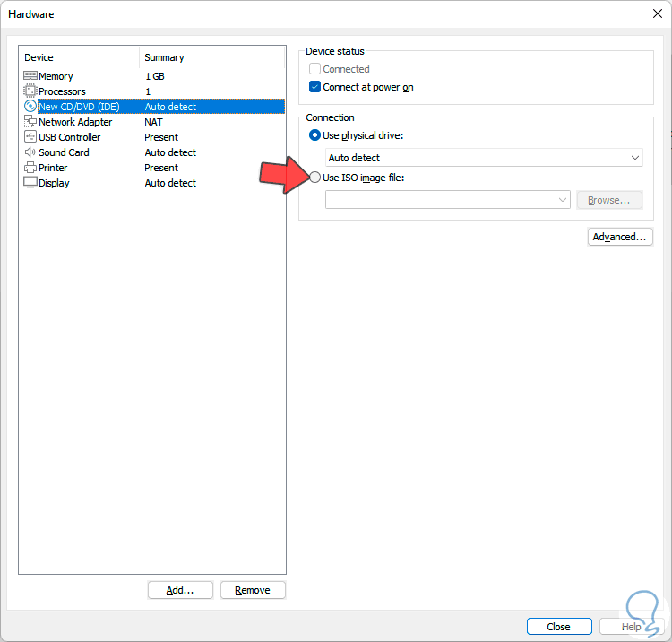Select Use ISO image file option
The image size is (672, 642).
tap(314, 178)
